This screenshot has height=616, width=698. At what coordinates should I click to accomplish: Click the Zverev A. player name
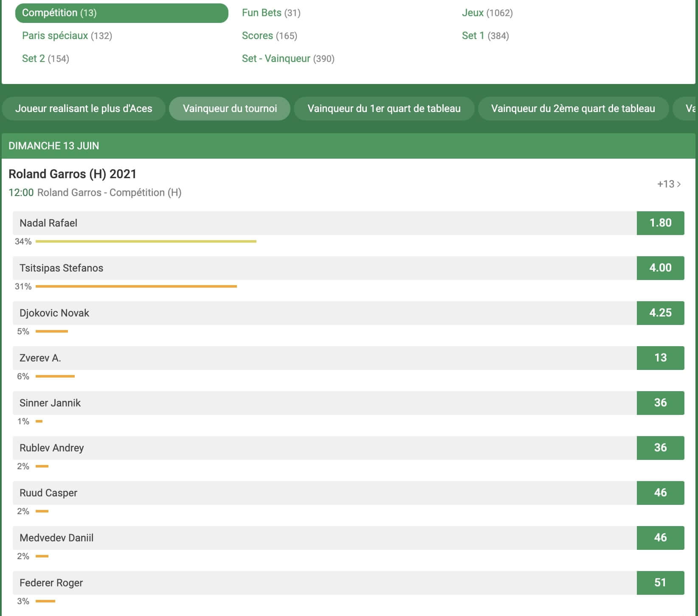point(40,358)
